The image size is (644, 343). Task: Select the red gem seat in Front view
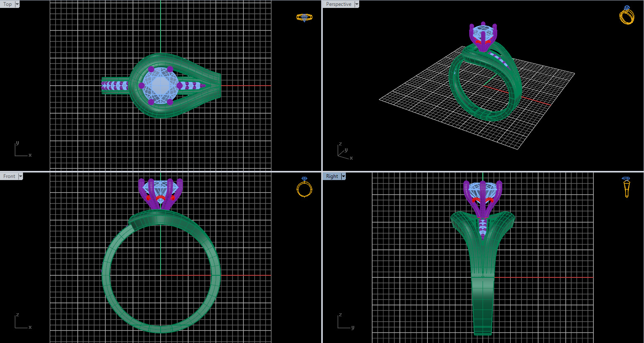(161, 198)
